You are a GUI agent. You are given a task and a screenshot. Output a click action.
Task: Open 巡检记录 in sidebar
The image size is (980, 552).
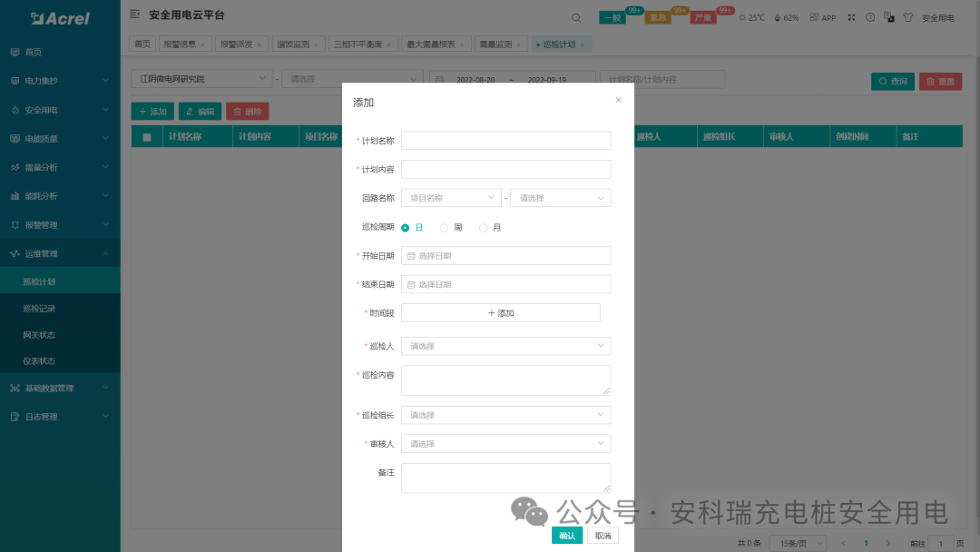[39, 309]
